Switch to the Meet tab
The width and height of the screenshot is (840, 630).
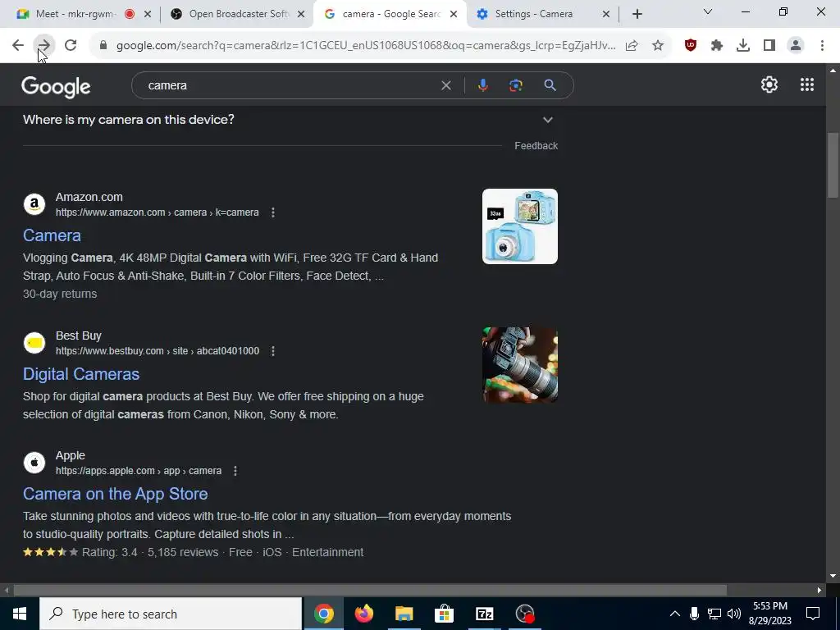(x=75, y=15)
